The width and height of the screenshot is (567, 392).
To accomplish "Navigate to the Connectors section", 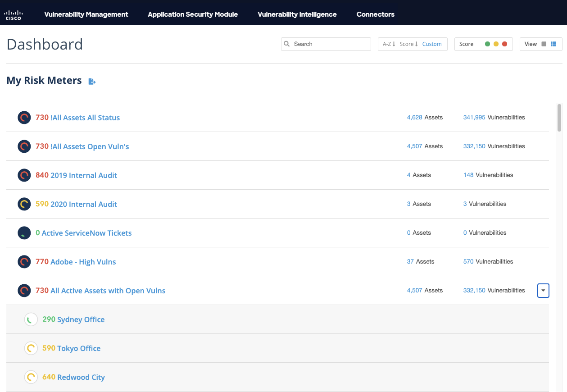I will click(x=375, y=14).
